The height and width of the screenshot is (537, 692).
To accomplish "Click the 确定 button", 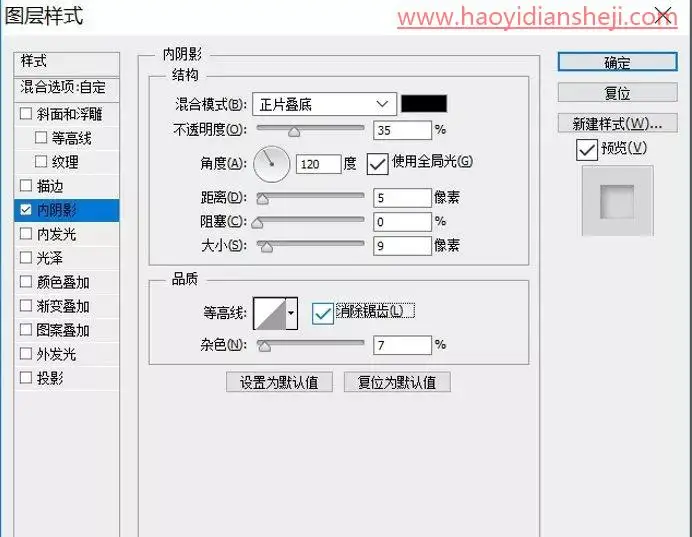I will (x=617, y=62).
